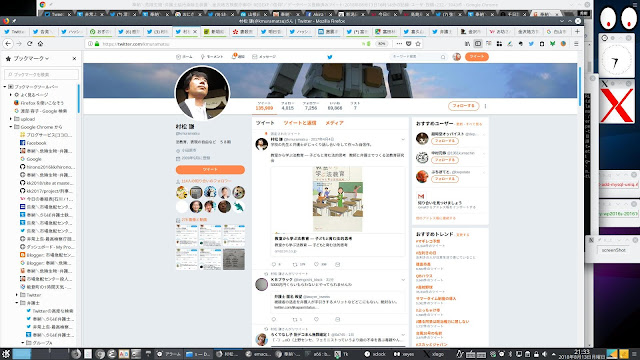Click the volume speaker tray icon
This screenshot has width=640, height=360.
coord(544,354)
